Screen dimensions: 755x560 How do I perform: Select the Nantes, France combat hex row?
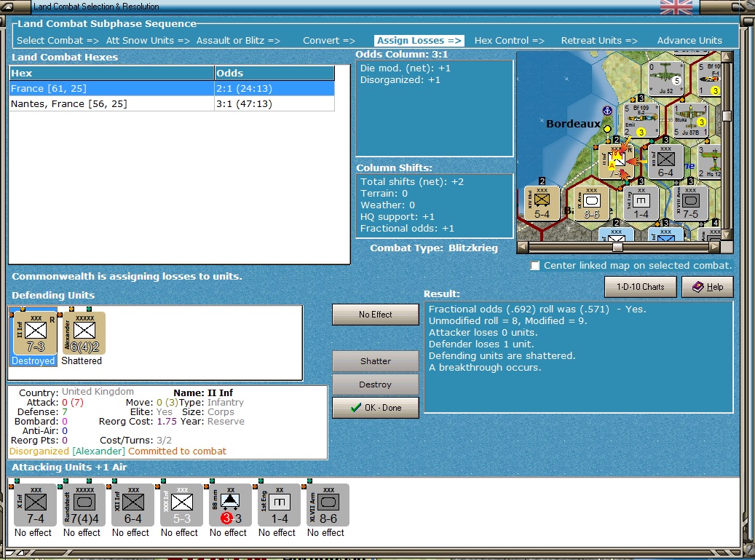click(172, 104)
